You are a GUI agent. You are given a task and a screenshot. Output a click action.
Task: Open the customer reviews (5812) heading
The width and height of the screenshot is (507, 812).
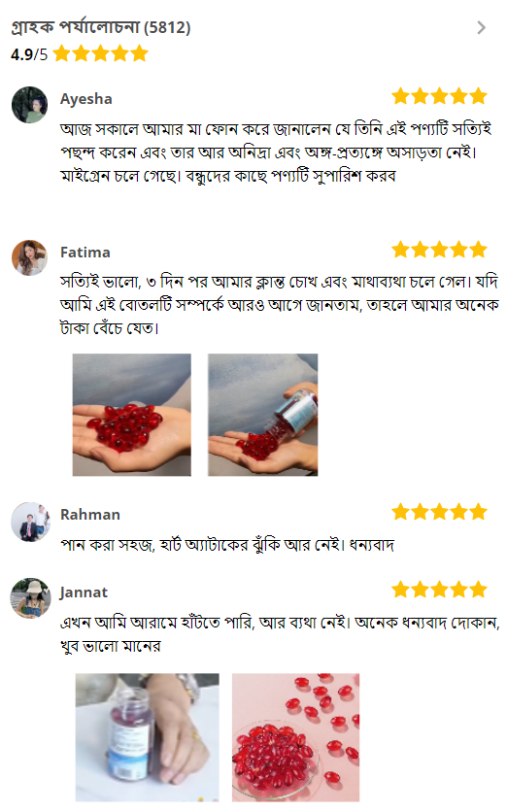[x=101, y=27]
